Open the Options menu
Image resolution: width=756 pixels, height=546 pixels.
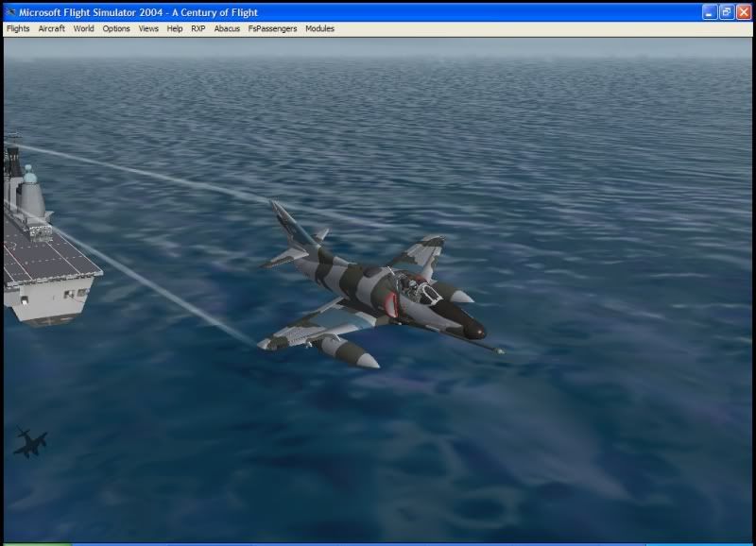[x=115, y=29]
